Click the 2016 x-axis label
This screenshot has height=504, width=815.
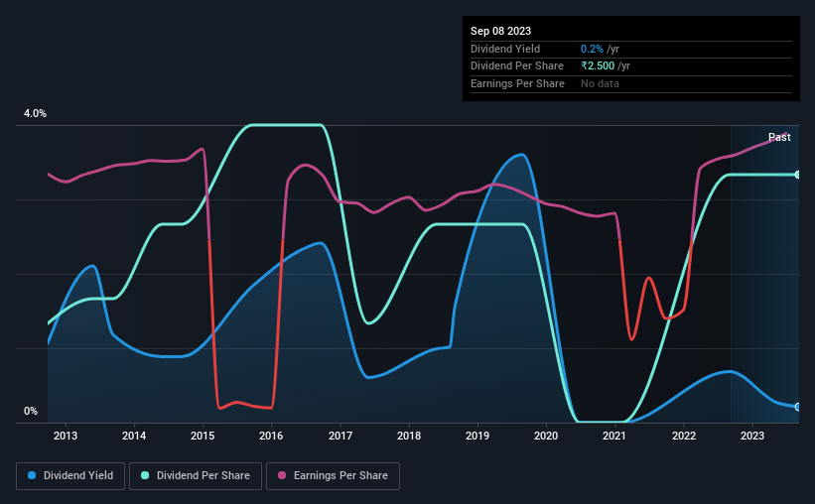[x=271, y=436]
